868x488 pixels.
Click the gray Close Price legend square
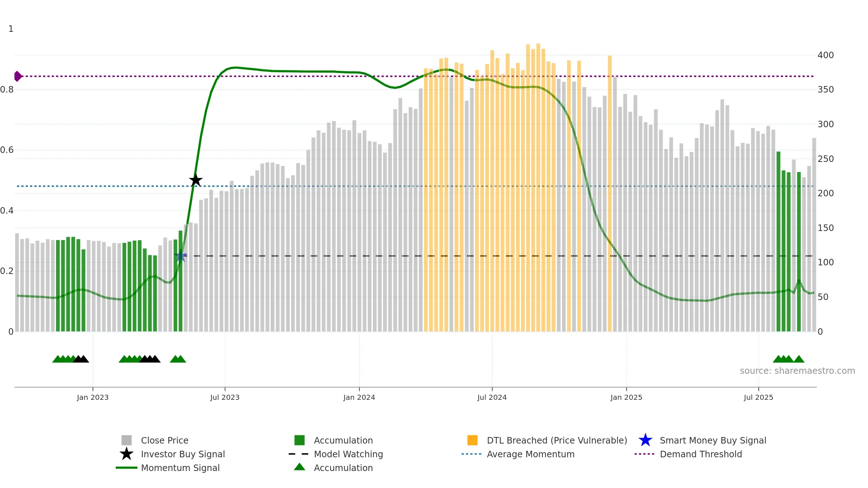(126, 440)
